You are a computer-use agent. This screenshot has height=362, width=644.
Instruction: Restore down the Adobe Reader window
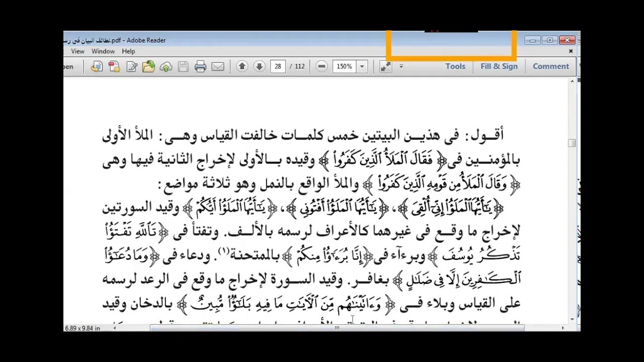pos(549,40)
